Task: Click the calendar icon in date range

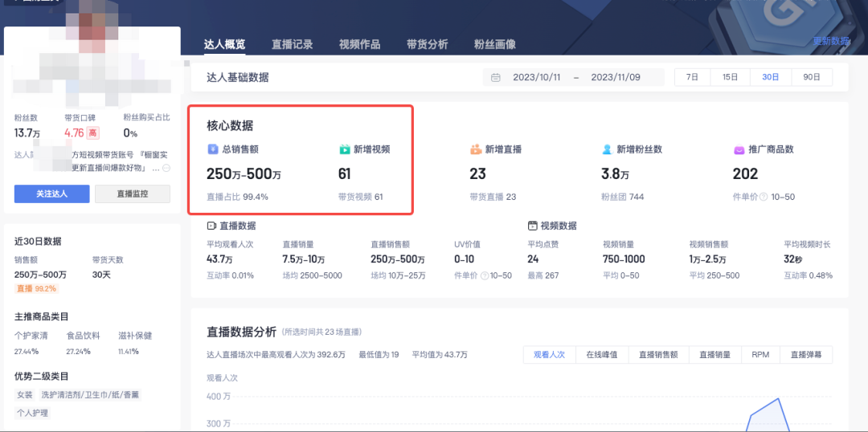Action: [x=496, y=78]
